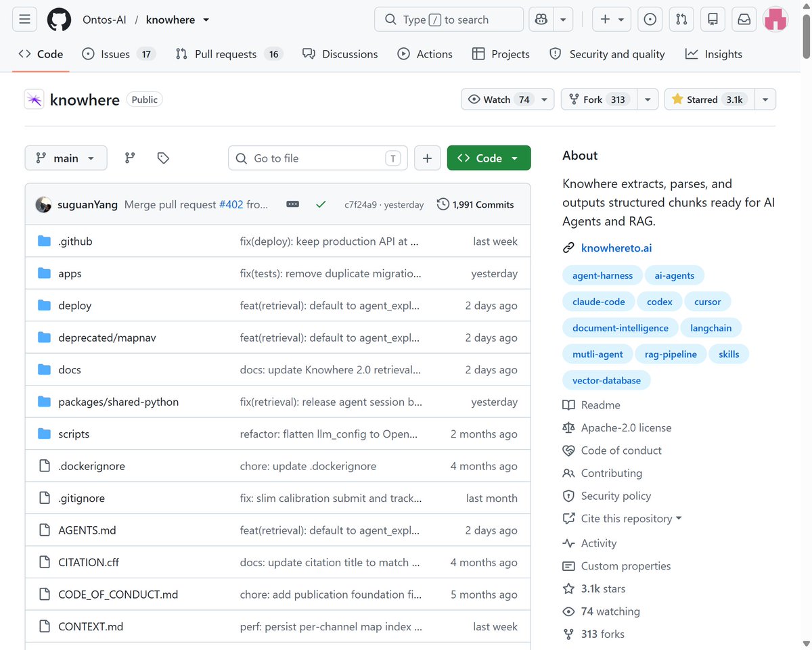Open Ontos-AI organization link
Image resolution: width=812 pixels, height=650 pixels.
[x=104, y=20]
